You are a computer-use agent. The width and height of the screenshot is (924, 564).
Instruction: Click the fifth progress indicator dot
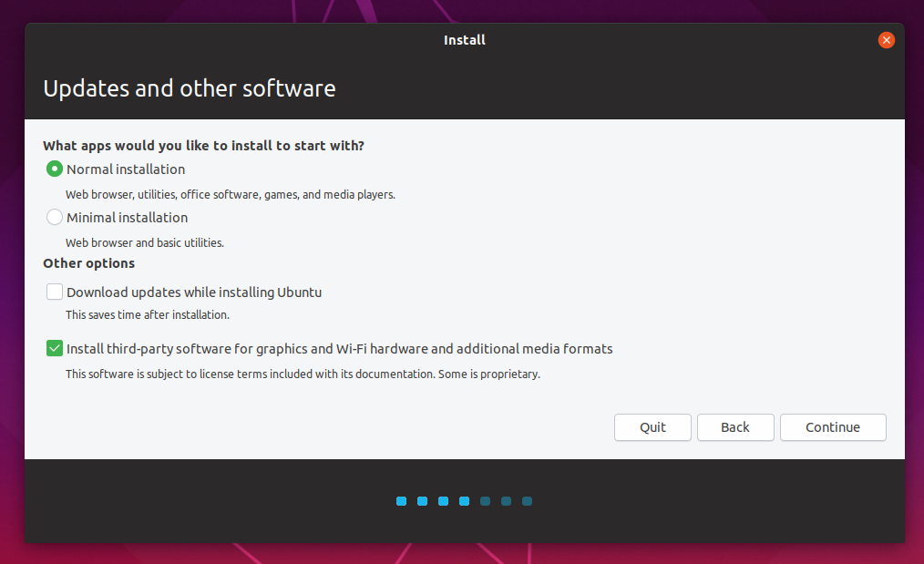(x=485, y=500)
